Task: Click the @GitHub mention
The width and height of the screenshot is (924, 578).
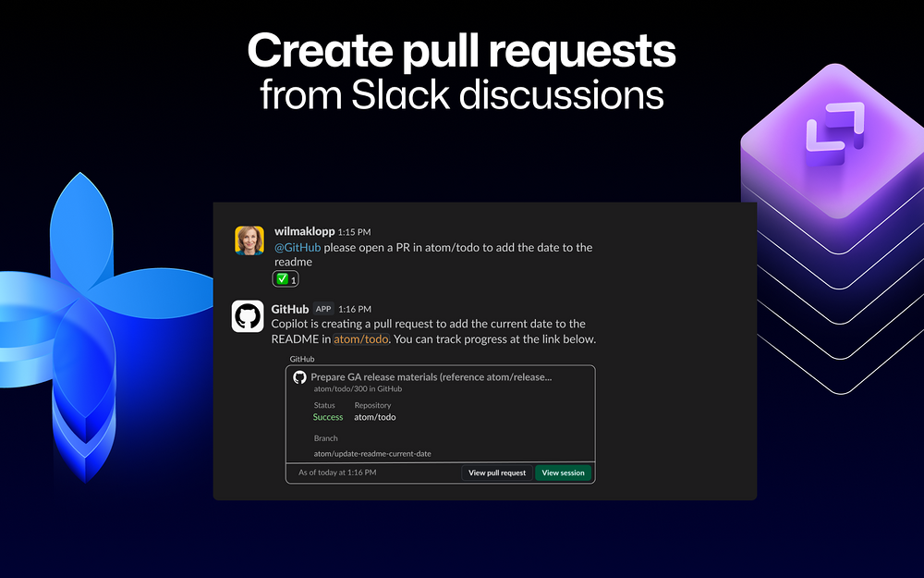Action: [298, 247]
